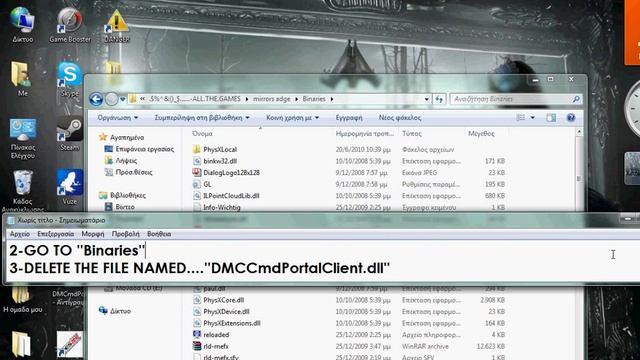Viewport: 640px width, 360px height.
Task: Expand the path arrow after Binaries
Action: pos(332,99)
